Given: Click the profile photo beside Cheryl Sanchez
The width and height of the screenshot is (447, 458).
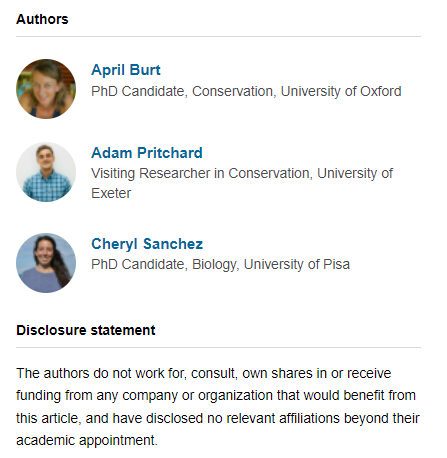Looking at the screenshot, I should tap(46, 263).
